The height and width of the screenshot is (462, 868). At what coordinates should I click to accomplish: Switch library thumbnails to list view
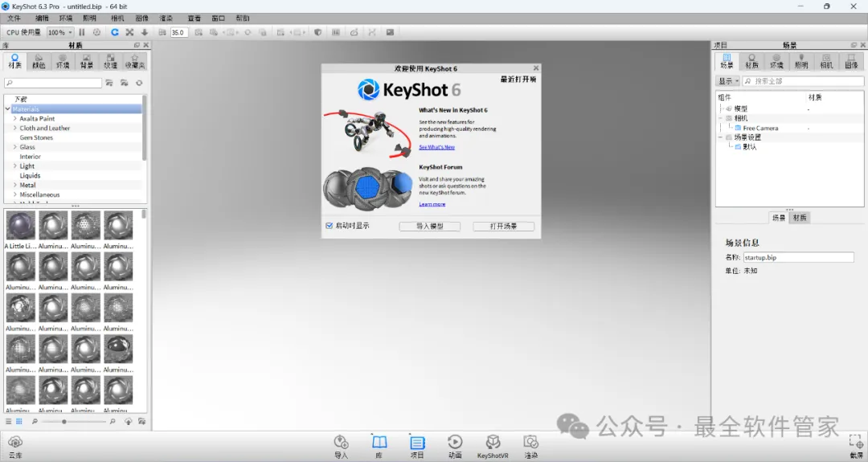coord(8,422)
